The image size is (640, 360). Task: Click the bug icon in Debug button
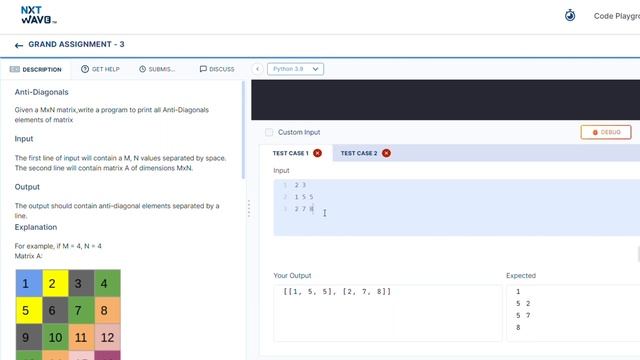(595, 132)
